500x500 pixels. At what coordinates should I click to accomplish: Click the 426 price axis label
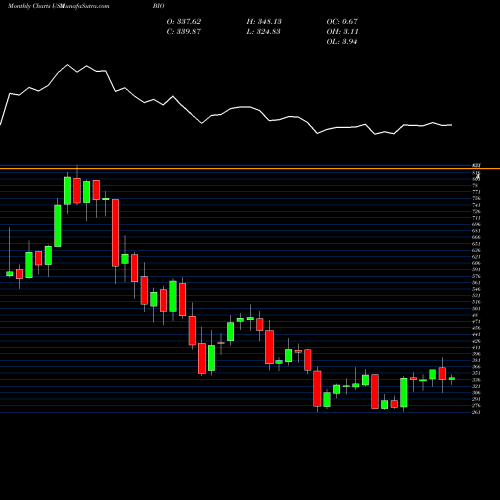(x=476, y=341)
